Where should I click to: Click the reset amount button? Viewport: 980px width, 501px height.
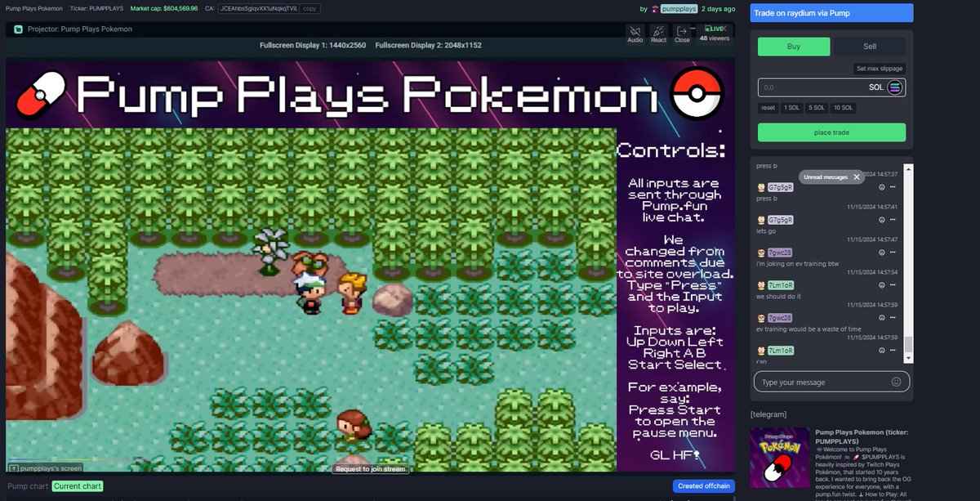coord(768,108)
